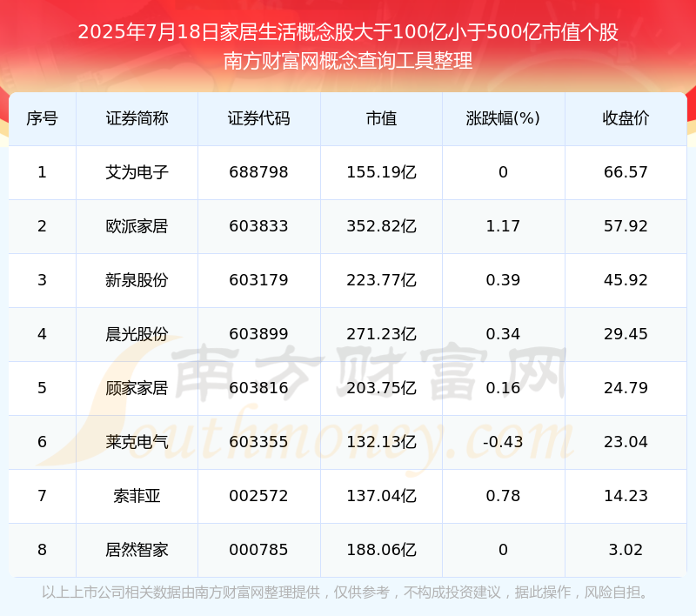
Task: Click the 收盘价 column header
Action: point(626,118)
